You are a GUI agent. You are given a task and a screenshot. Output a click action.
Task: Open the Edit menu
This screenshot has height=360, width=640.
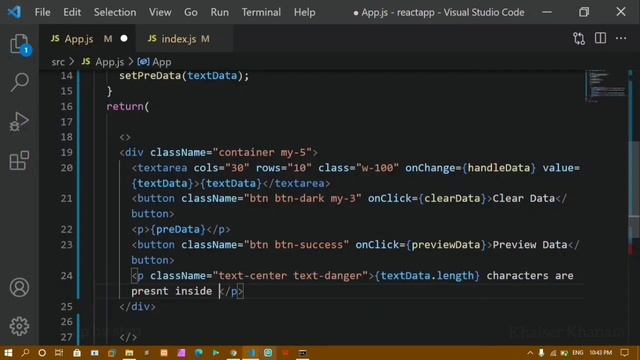72,12
